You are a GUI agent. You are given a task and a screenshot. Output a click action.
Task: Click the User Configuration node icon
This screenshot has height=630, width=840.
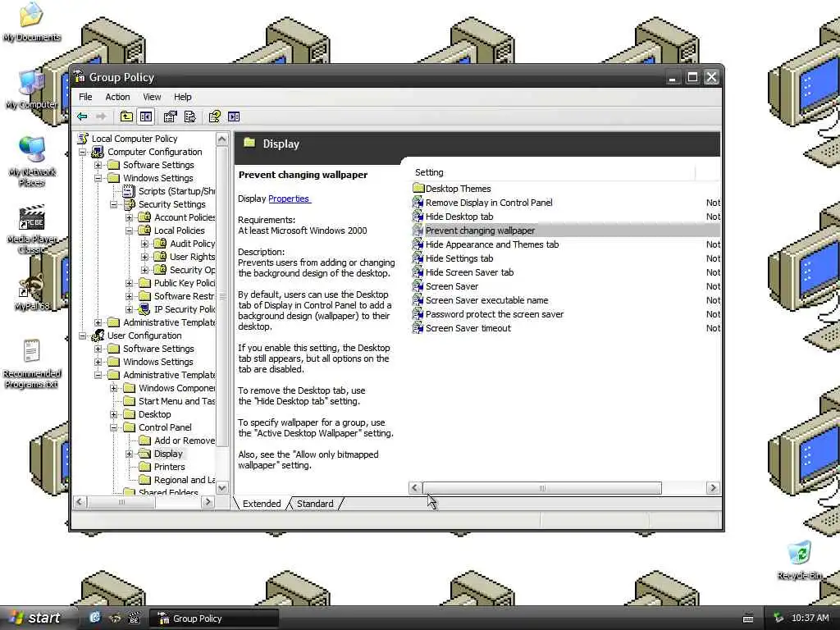click(98, 336)
